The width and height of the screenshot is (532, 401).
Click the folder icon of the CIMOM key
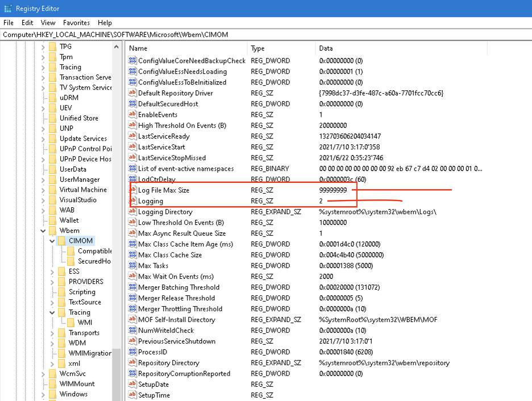pos(62,241)
